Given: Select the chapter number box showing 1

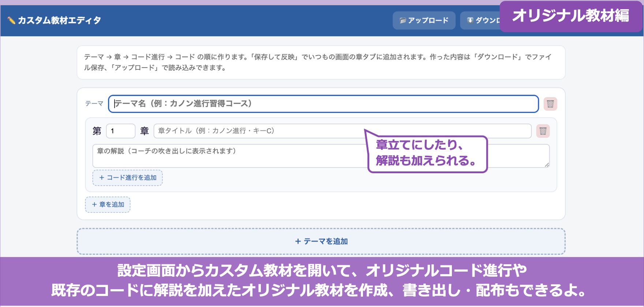Looking at the screenshot, I should pyautogui.click(x=121, y=131).
